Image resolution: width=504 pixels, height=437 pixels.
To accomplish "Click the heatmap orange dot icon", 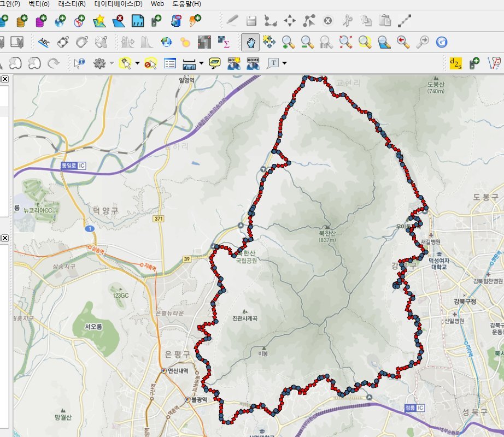I will (x=185, y=42).
